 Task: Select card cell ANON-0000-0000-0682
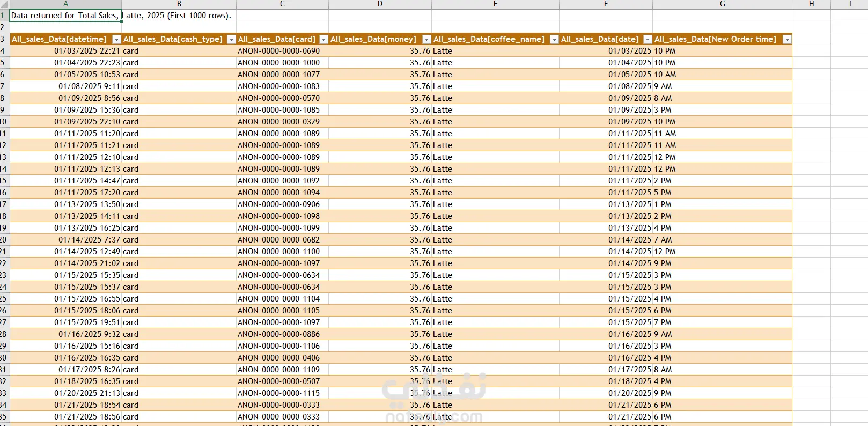(x=283, y=240)
